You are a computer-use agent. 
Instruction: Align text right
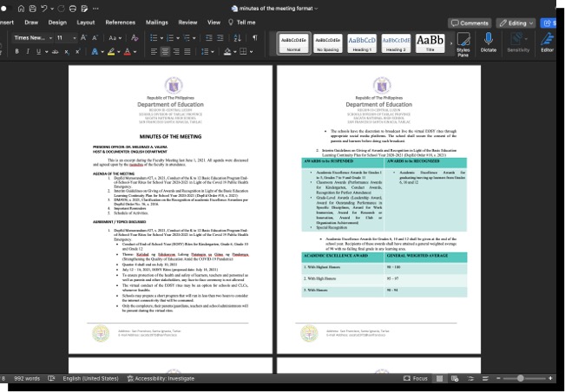pos(176,52)
